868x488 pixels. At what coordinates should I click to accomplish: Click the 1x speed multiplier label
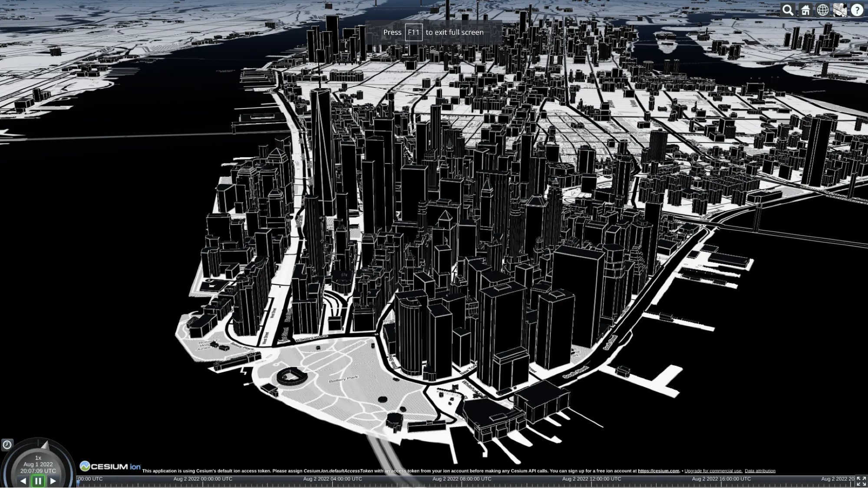click(38, 458)
